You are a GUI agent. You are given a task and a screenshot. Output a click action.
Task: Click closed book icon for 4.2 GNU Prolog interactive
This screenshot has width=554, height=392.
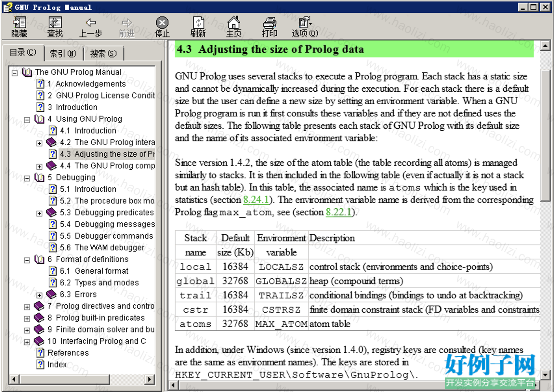pos(51,142)
